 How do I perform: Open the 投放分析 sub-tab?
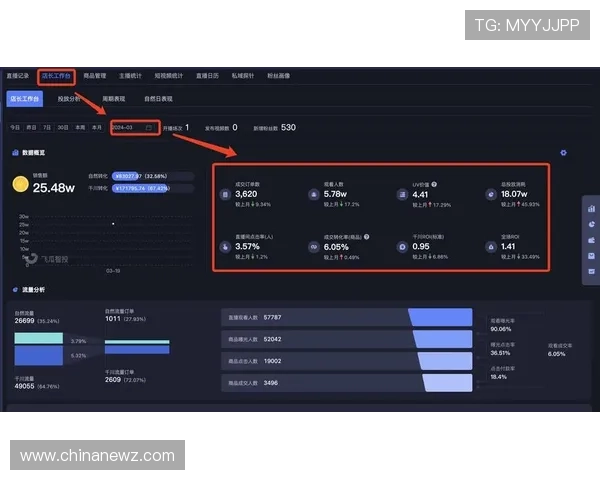coord(69,100)
